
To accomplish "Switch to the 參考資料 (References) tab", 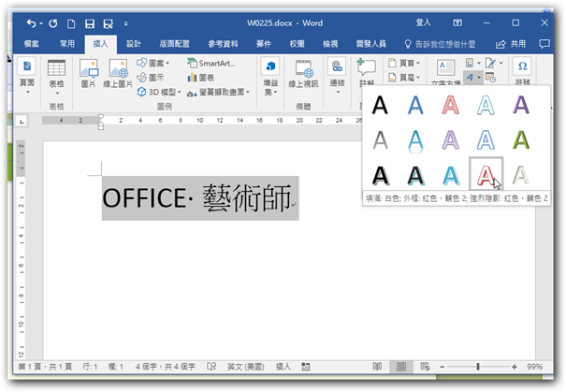I will pyautogui.click(x=223, y=44).
